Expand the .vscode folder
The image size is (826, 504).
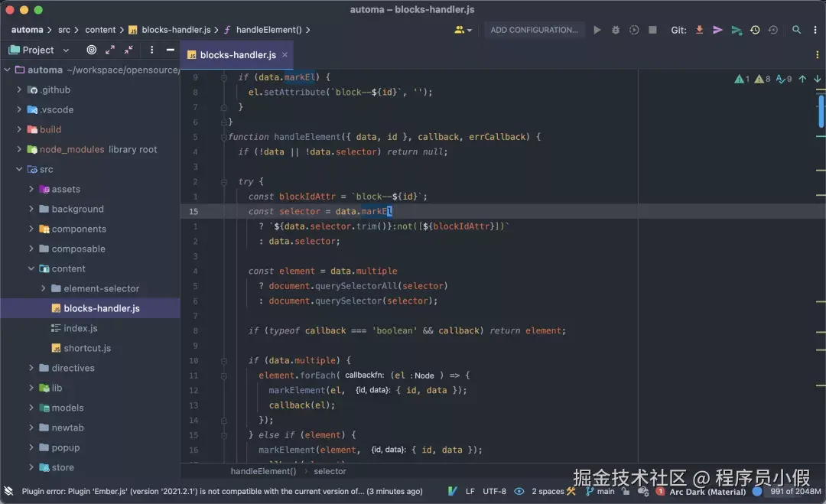(19, 109)
